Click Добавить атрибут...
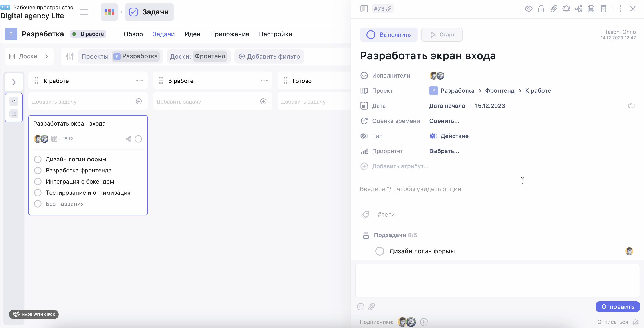Screen dimensions: 644x328 [x=394, y=166]
